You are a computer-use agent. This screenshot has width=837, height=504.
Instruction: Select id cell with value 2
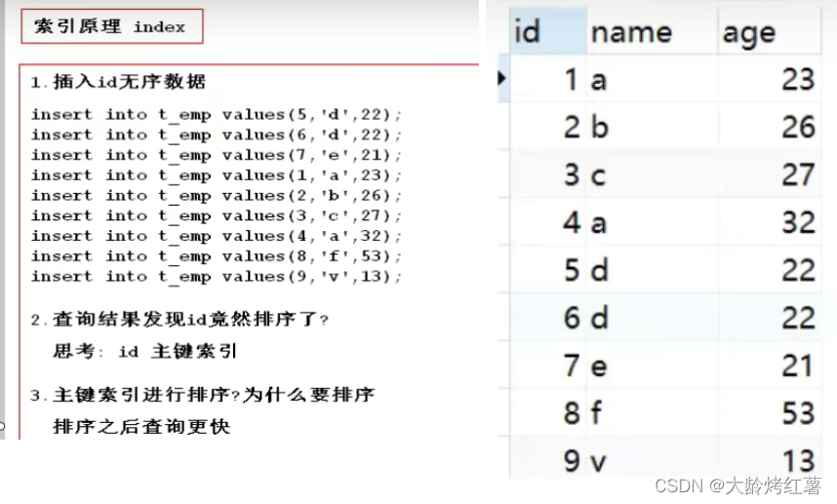tap(548, 127)
